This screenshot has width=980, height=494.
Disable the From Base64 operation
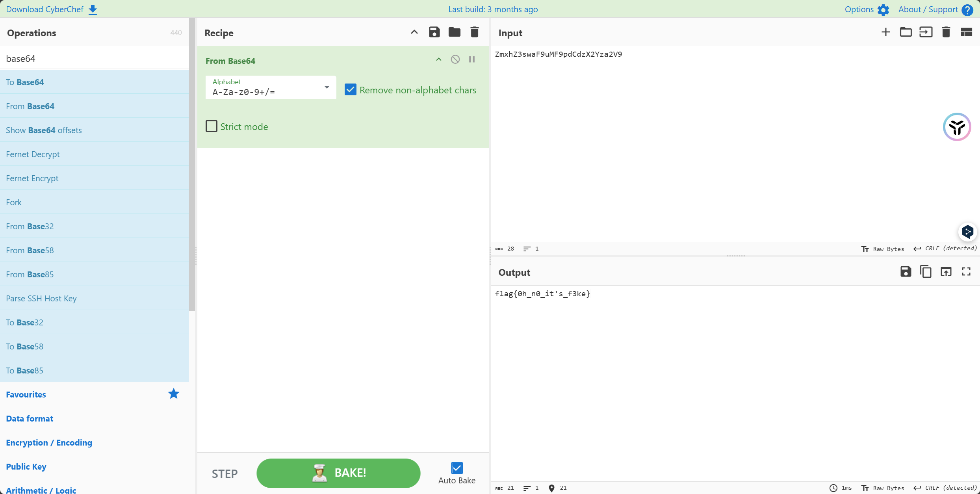(x=455, y=59)
